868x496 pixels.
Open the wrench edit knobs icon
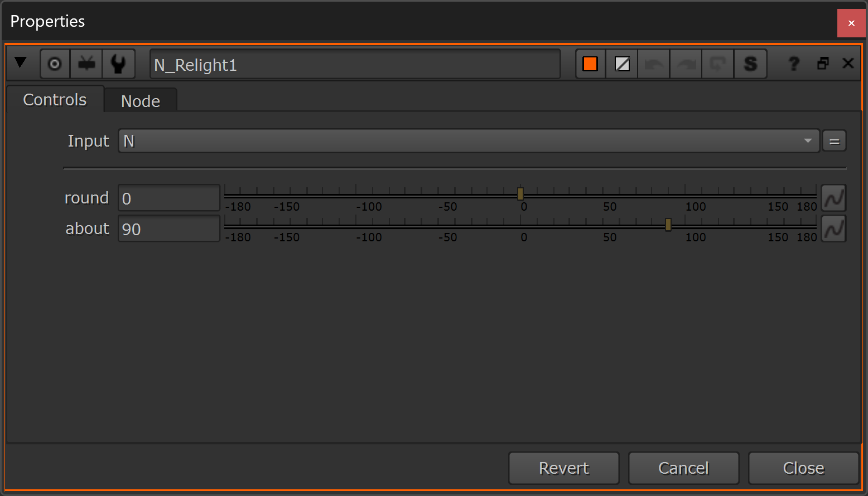pyautogui.click(x=118, y=64)
